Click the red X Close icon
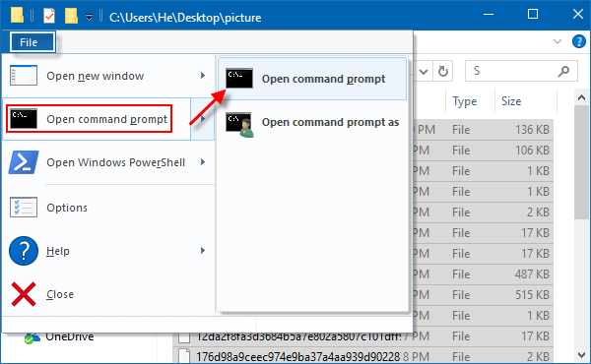This screenshot has width=591, height=364. (24, 294)
